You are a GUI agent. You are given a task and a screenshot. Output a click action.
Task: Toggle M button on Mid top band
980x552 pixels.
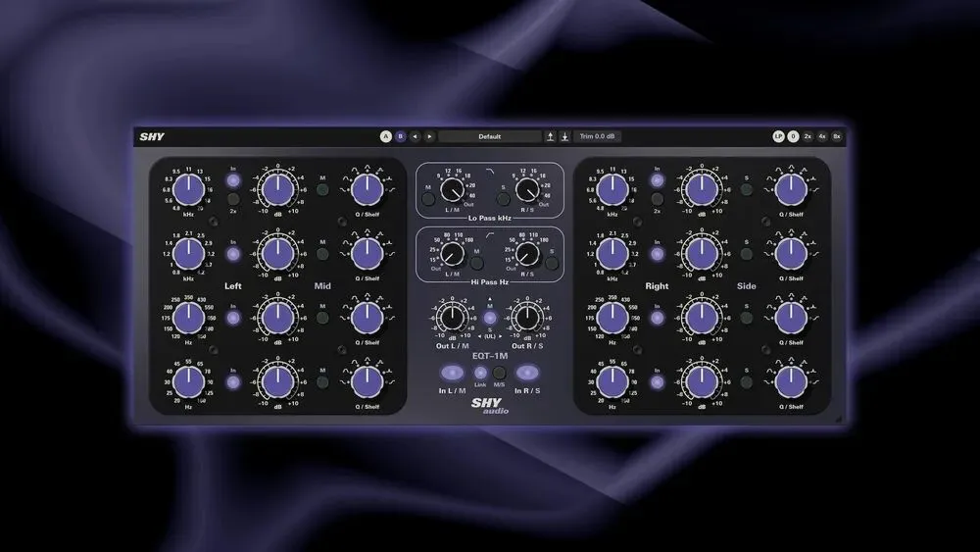322,189
